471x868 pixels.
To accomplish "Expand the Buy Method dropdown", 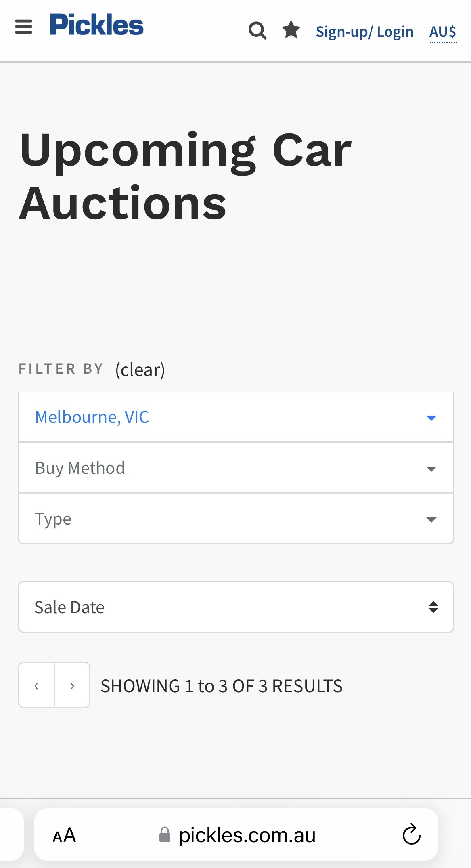I will tap(236, 468).
